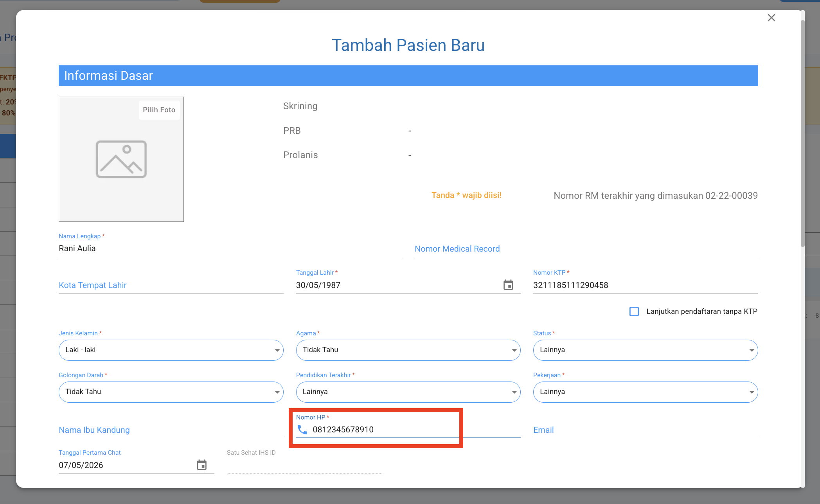The image size is (820, 504).
Task: Focus the Nomor Medical Record field
Action: [x=586, y=249]
